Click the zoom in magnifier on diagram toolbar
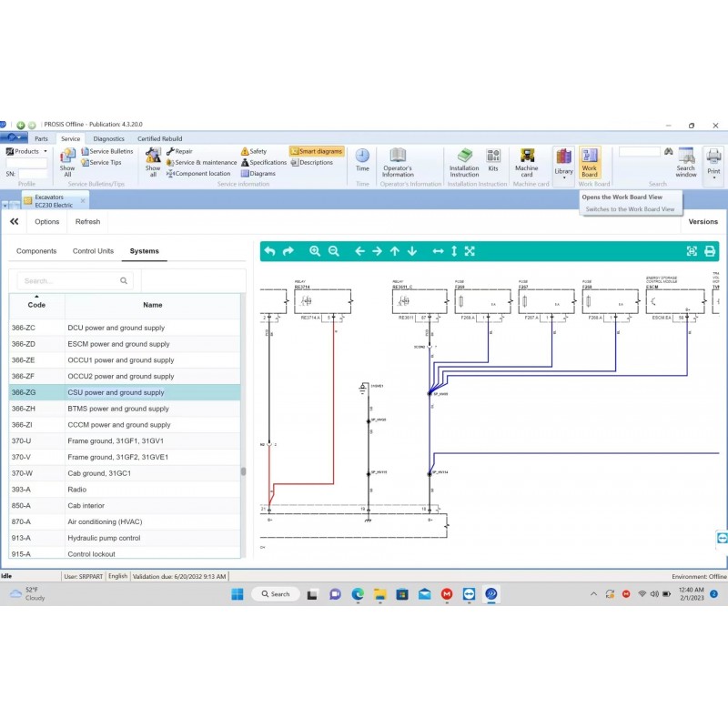The height and width of the screenshot is (728, 728). click(315, 251)
